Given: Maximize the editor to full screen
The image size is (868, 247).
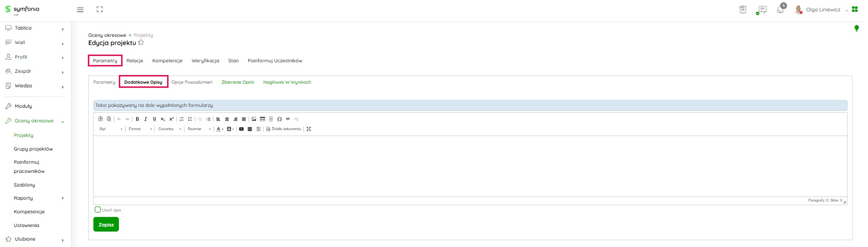Looking at the screenshot, I should click(309, 129).
